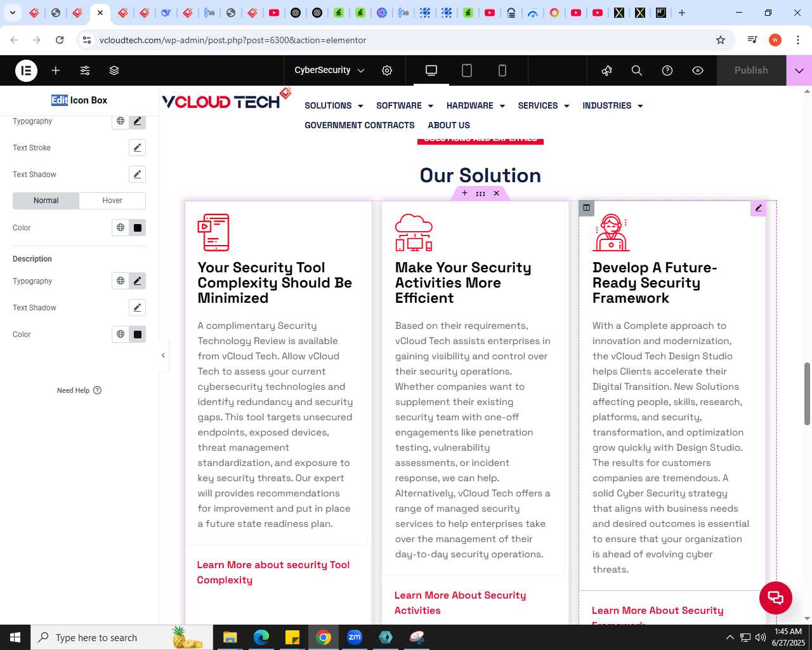Open global colors globe for Description Color

[121, 335]
